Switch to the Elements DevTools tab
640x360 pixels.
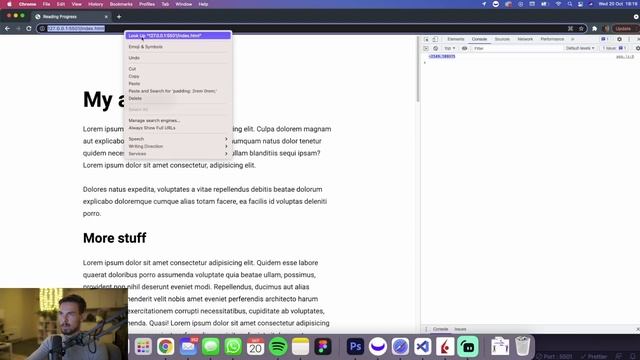click(x=456, y=39)
